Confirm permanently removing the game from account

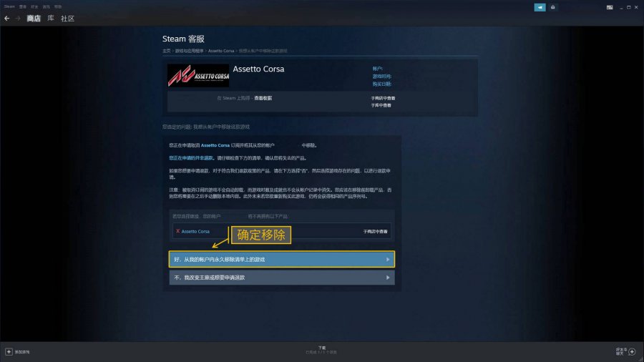point(282,260)
